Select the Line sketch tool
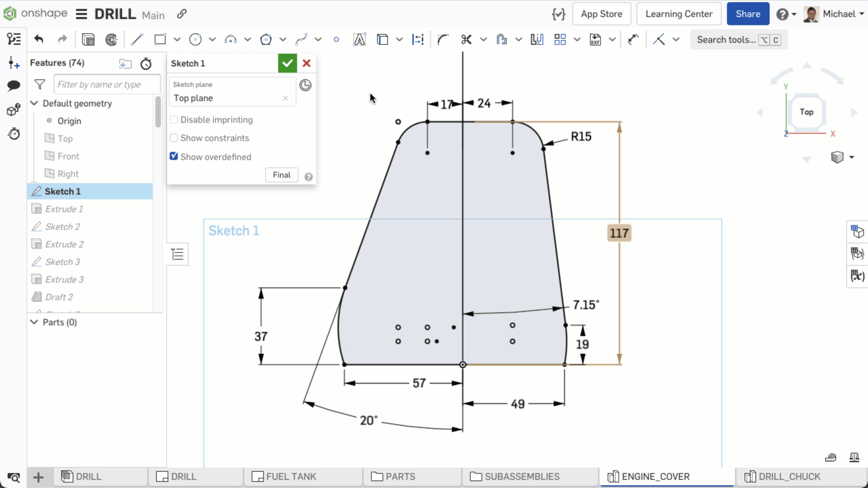This screenshot has width=868, height=488. [x=137, y=40]
